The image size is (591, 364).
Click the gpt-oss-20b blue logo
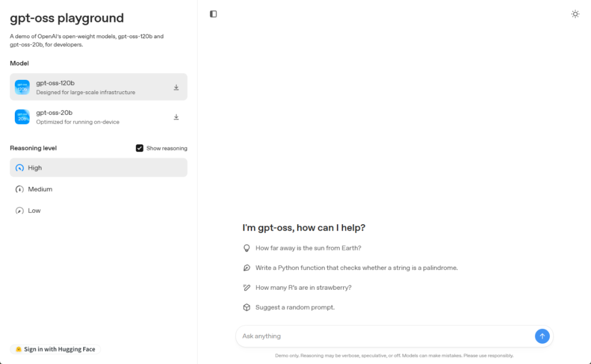click(22, 117)
